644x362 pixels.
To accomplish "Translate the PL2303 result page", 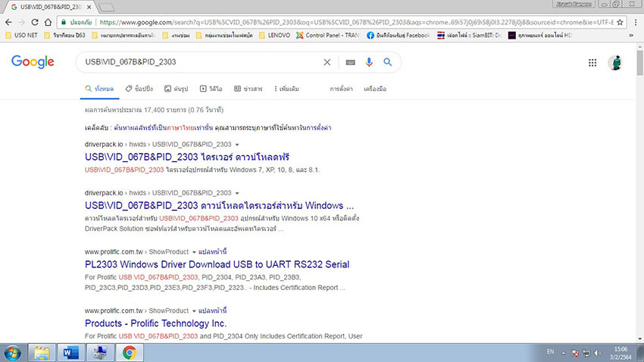I will [212, 251].
